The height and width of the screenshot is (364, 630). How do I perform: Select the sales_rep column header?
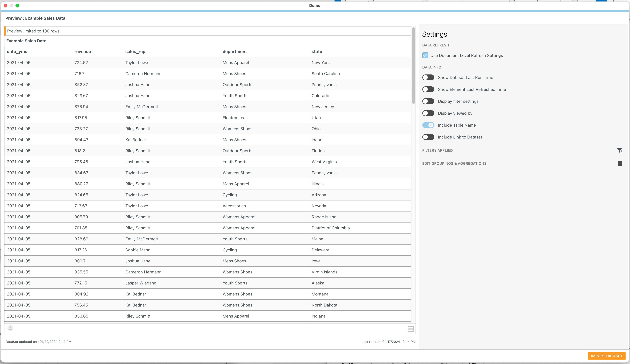pos(135,52)
